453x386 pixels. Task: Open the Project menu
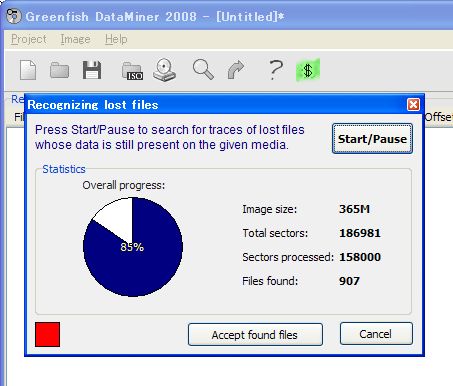coord(29,39)
